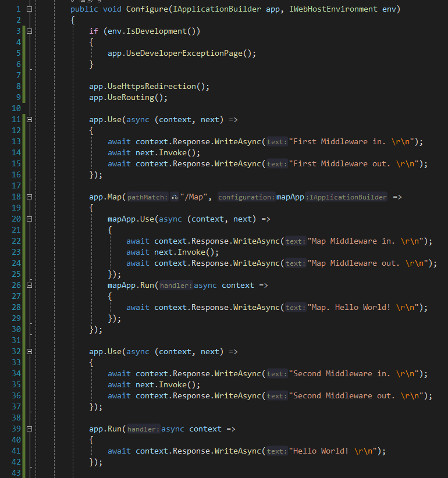448x478 pixels.
Task: Click app.UseHttpsRedirection(); statement
Action: tap(150, 87)
